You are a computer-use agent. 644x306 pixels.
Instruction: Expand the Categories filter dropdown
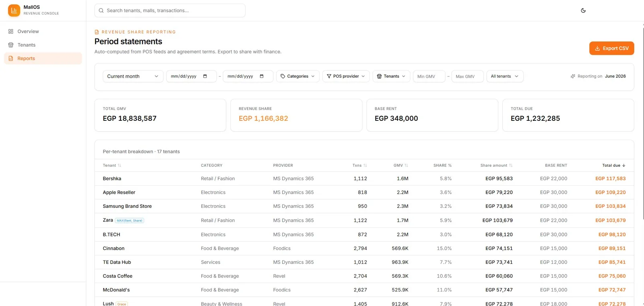click(297, 76)
